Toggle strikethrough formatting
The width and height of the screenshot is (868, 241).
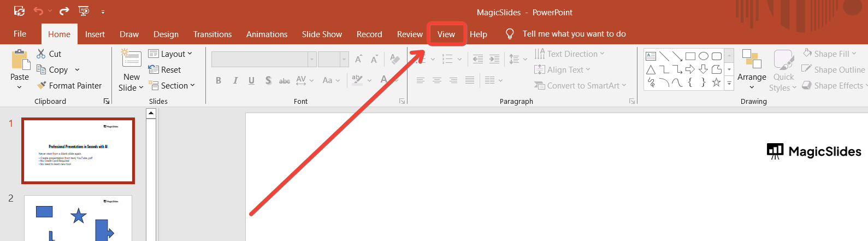coord(285,80)
